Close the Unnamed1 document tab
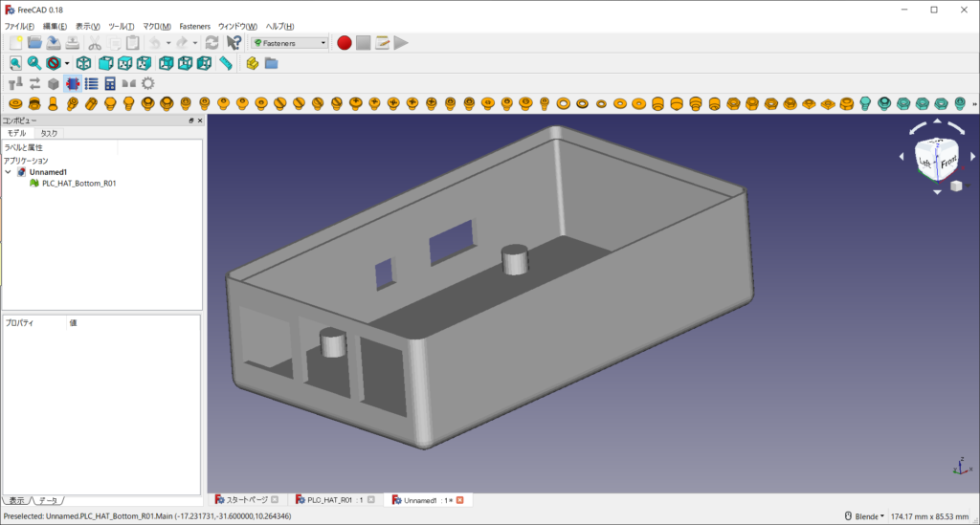This screenshot has width=980, height=525. (x=459, y=500)
